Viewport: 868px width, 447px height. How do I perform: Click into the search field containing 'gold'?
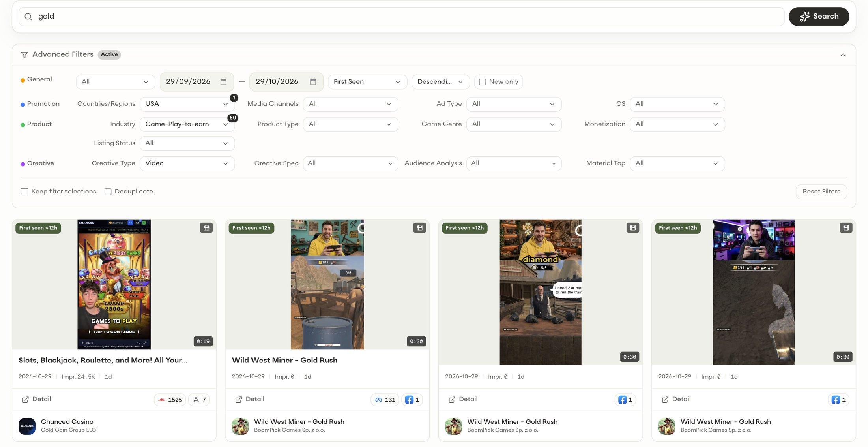pos(401,17)
